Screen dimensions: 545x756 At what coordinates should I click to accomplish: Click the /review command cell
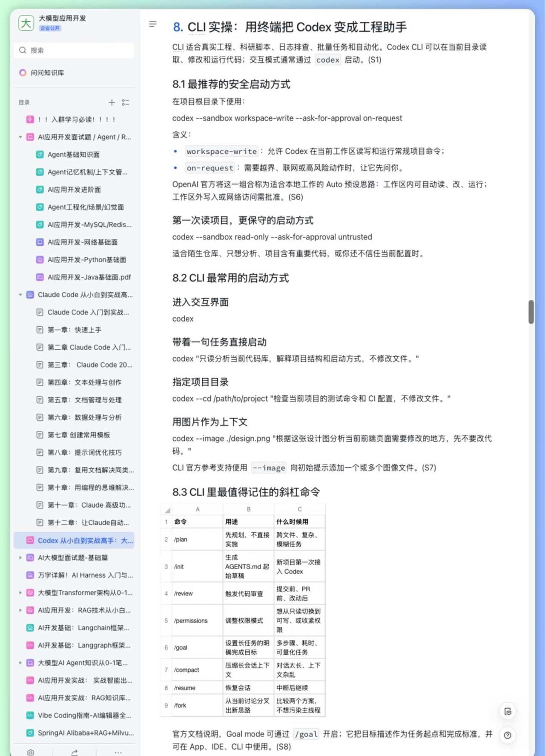(x=197, y=593)
